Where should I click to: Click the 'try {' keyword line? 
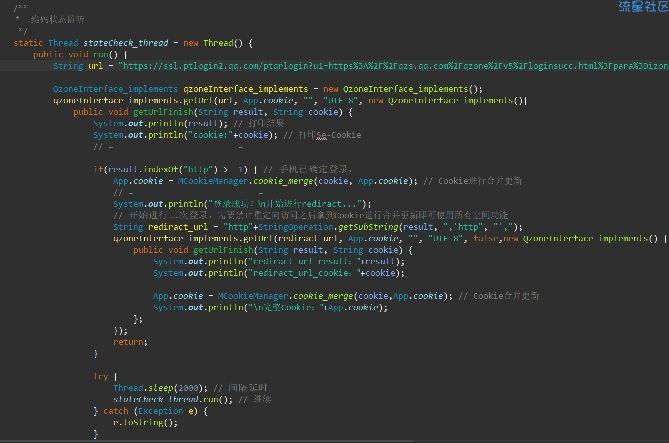[x=105, y=377]
